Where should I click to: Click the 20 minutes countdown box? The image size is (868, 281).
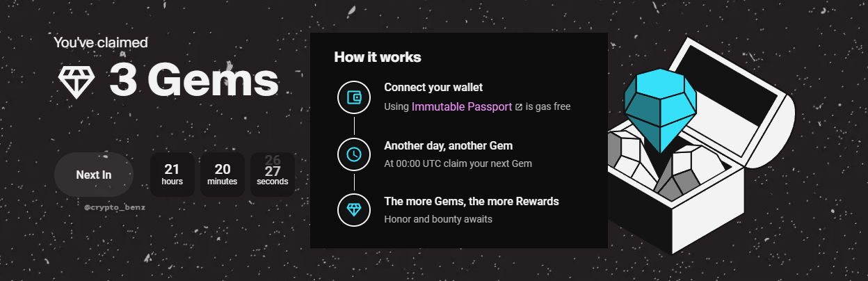[222, 175]
